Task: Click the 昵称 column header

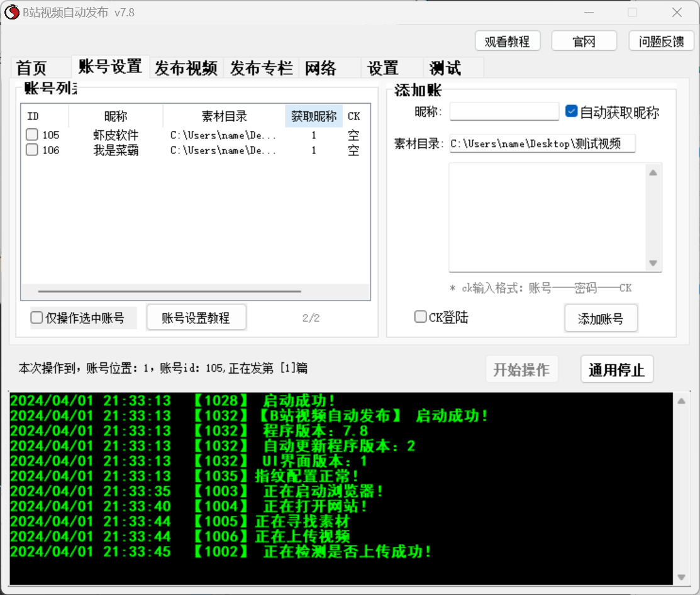Action: pos(116,116)
